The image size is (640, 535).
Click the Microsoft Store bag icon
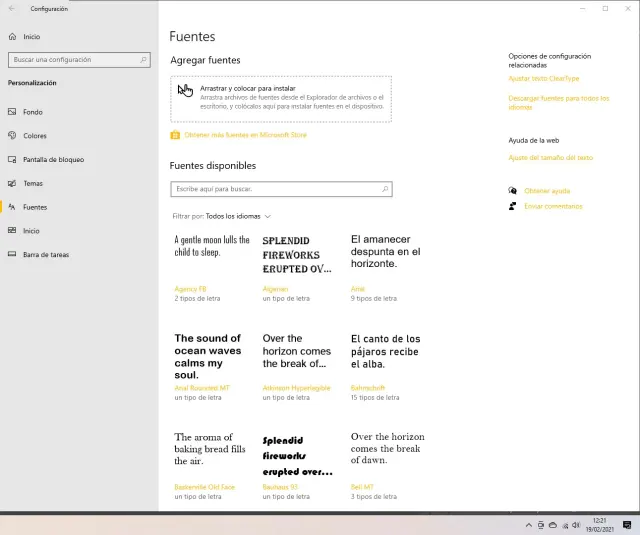[x=175, y=135]
